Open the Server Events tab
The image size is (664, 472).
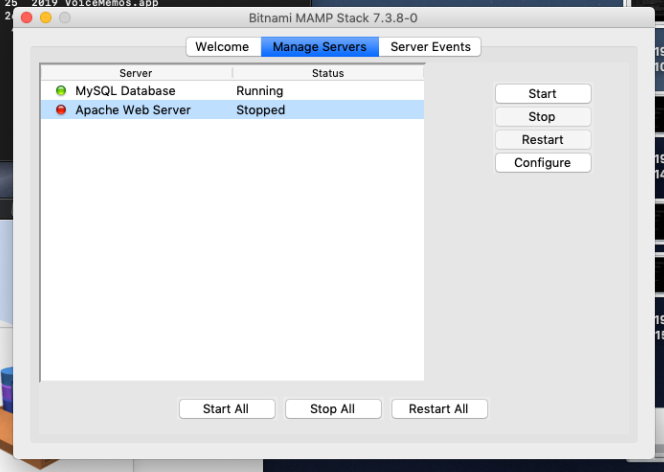(x=430, y=47)
